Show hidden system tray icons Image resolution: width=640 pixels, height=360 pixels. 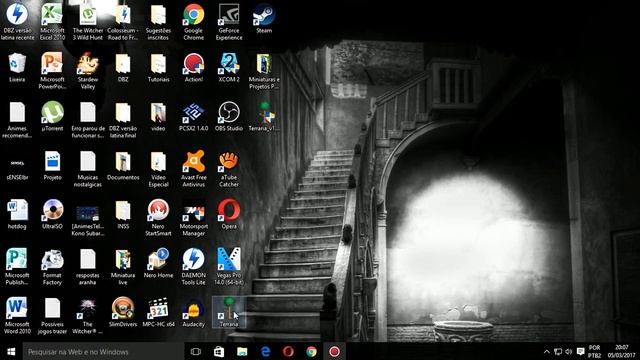pos(547,351)
